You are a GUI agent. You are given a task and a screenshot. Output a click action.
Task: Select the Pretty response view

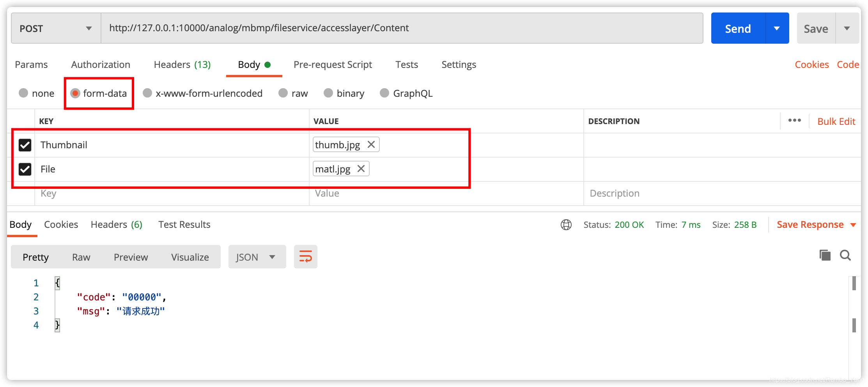pos(35,257)
